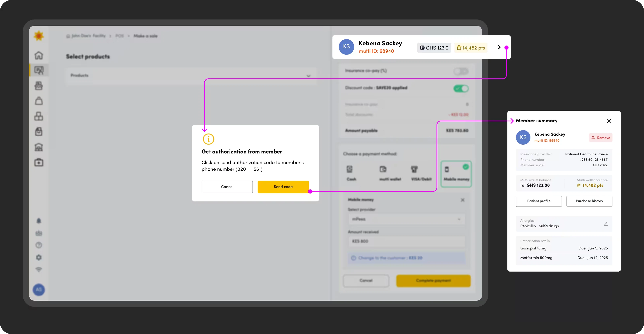Viewport: 644px width, 334px height.
Task: Click the Amount received input field
Action: coord(407,241)
